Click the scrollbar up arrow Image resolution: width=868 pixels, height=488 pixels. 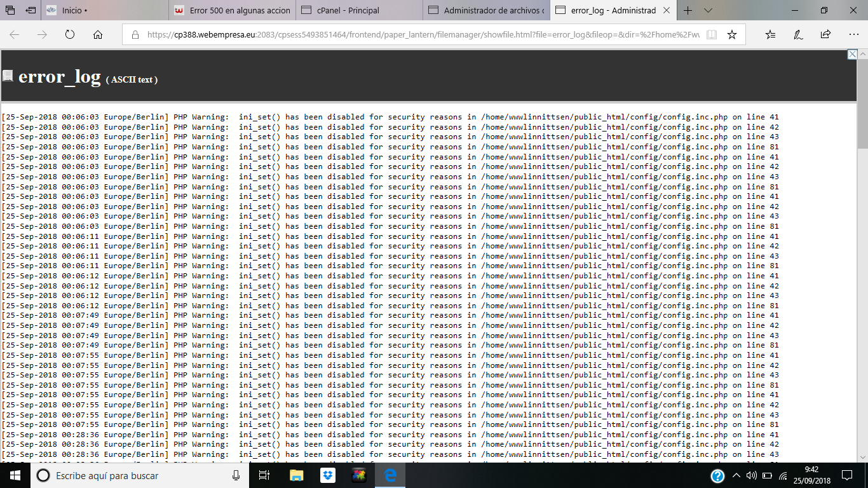[862, 55]
